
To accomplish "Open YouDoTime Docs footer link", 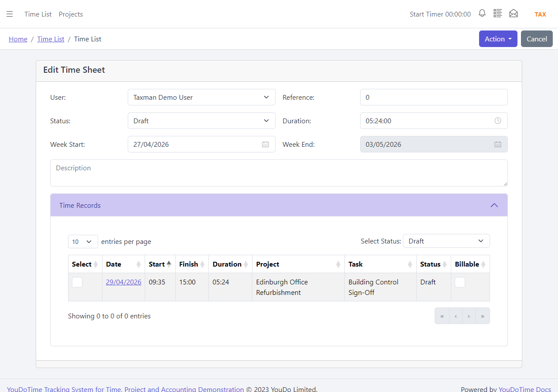I will [x=525, y=389].
